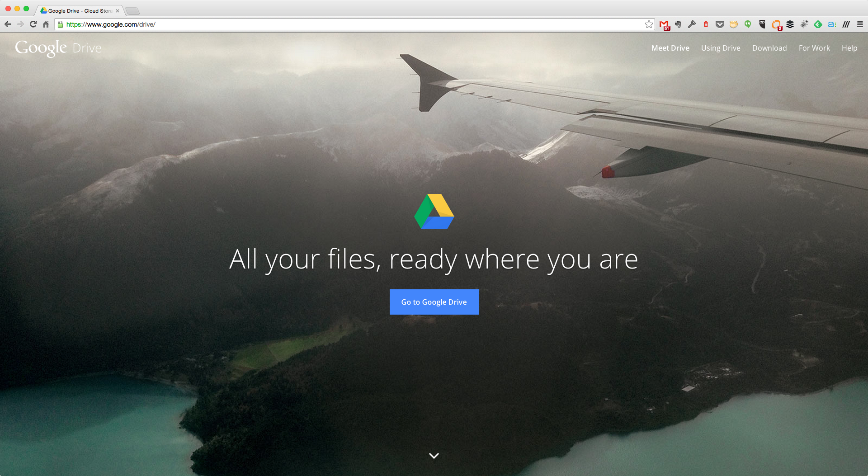Click the headline All your files, ready where you are
This screenshot has height=476, width=868.
click(434, 259)
